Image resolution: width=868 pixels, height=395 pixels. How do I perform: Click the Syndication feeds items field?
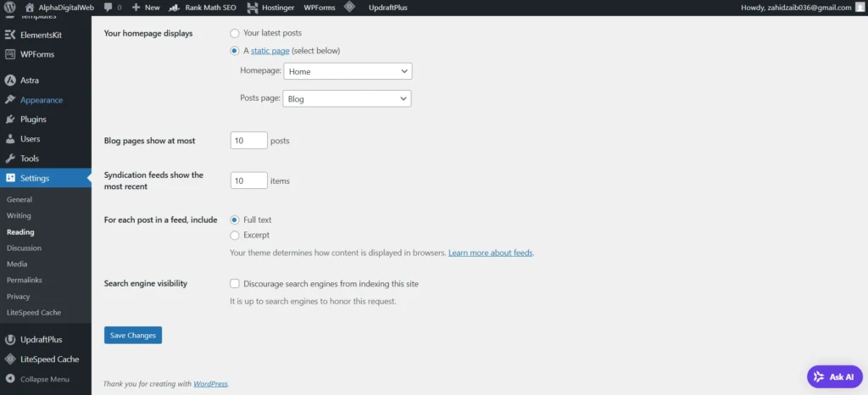pos(249,181)
